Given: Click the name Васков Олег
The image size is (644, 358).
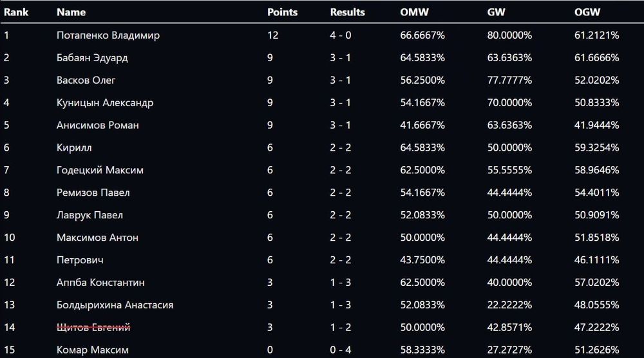Looking at the screenshot, I should (86, 80).
